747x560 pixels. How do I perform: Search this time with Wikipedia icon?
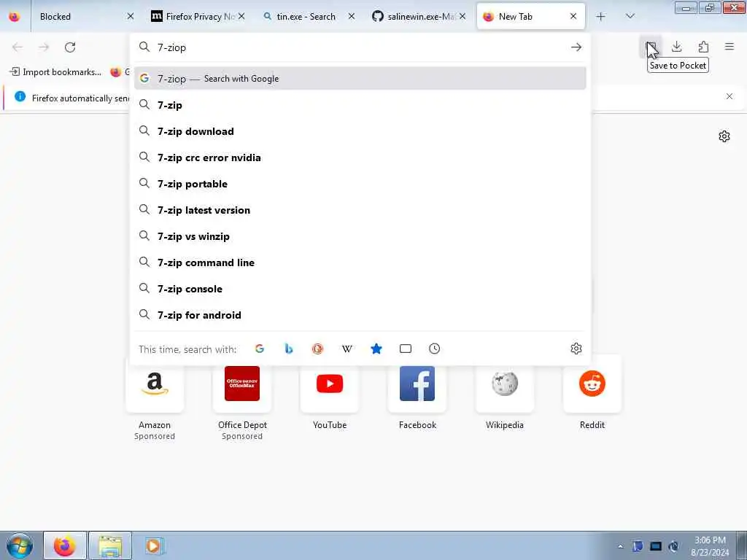(x=347, y=349)
